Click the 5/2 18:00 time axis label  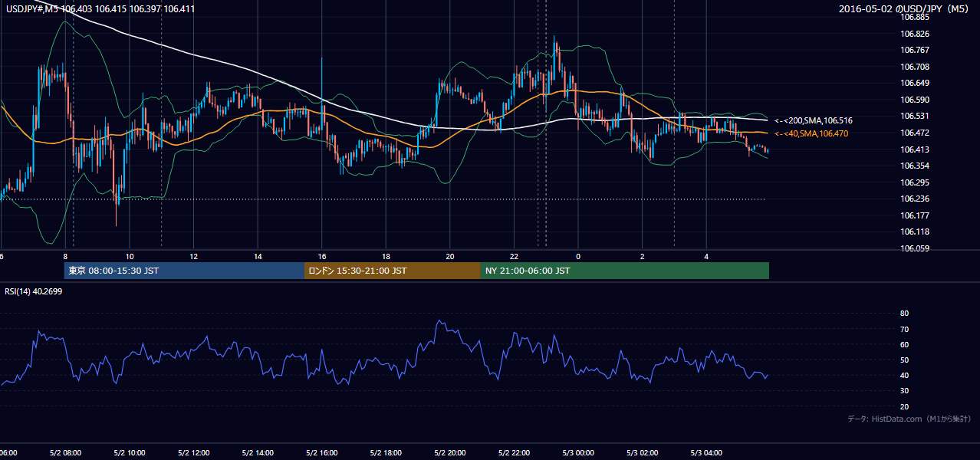tap(386, 453)
